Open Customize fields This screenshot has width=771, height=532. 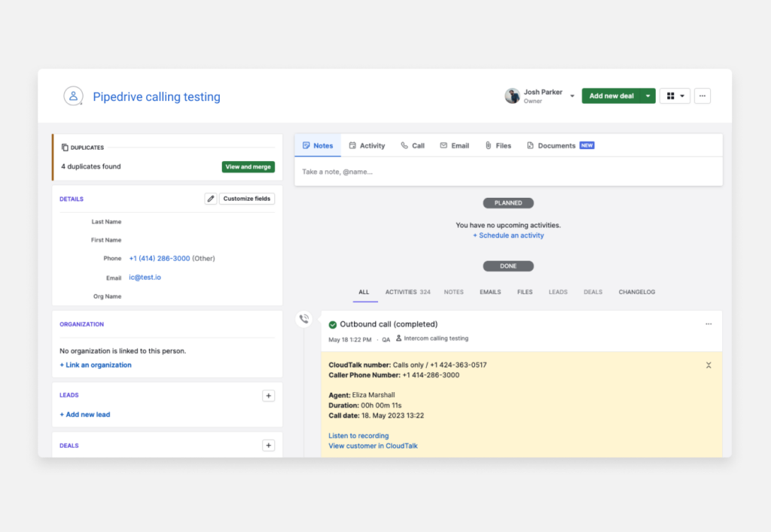click(247, 199)
